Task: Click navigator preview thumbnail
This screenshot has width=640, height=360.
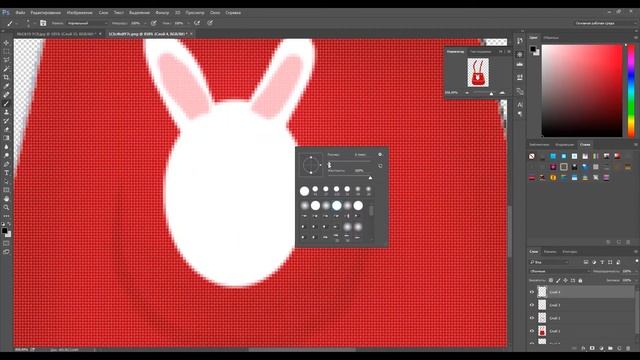Action: click(478, 72)
